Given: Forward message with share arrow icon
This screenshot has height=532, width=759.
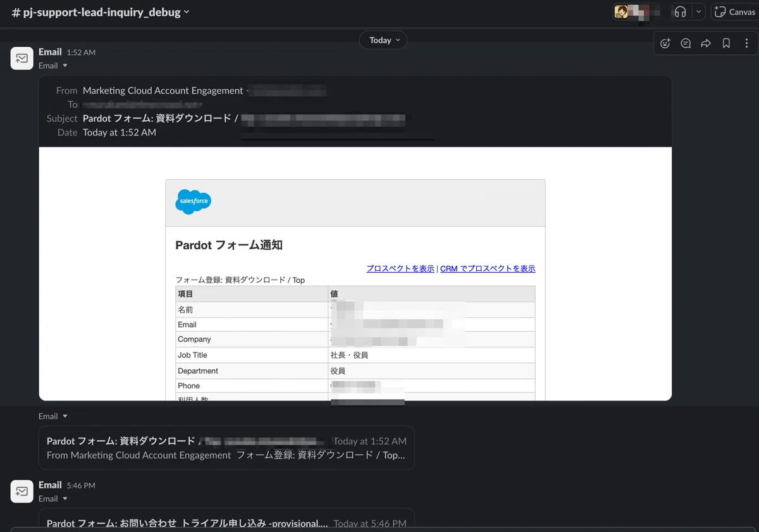Looking at the screenshot, I should pyautogui.click(x=706, y=44).
